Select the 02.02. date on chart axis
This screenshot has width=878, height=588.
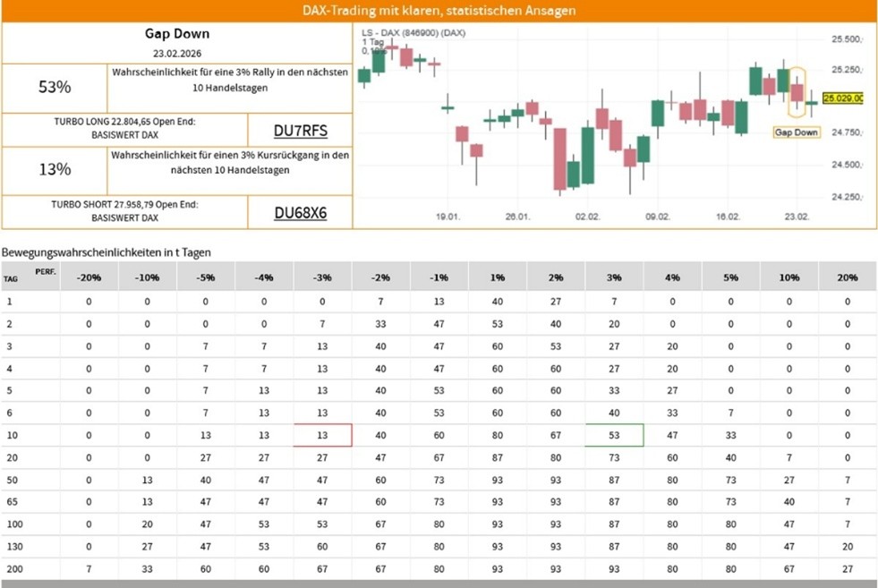click(x=588, y=217)
